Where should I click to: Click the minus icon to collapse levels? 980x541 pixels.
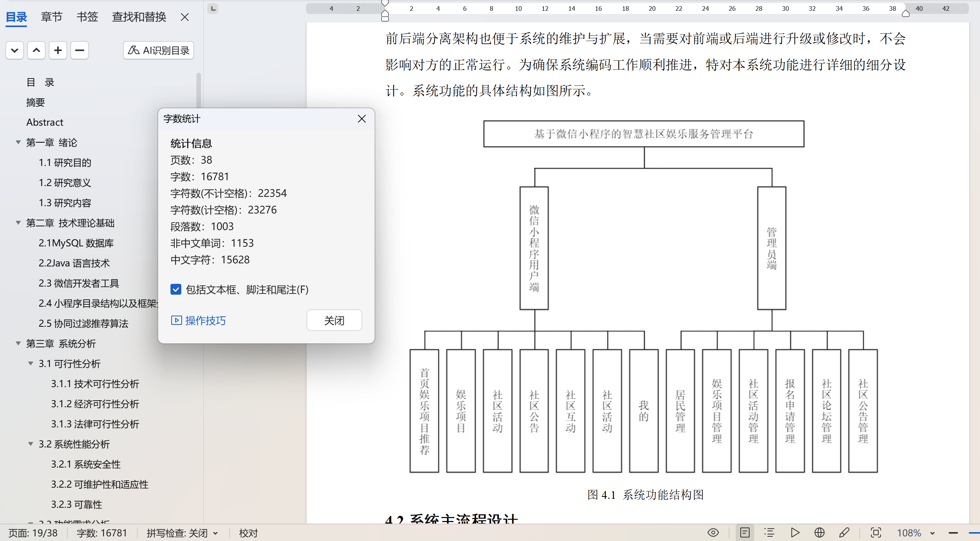pyautogui.click(x=80, y=50)
